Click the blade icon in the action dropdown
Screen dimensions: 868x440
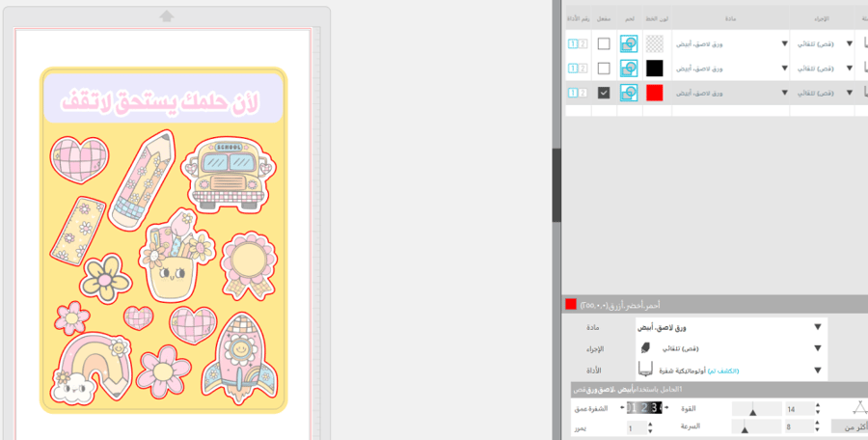click(x=645, y=348)
